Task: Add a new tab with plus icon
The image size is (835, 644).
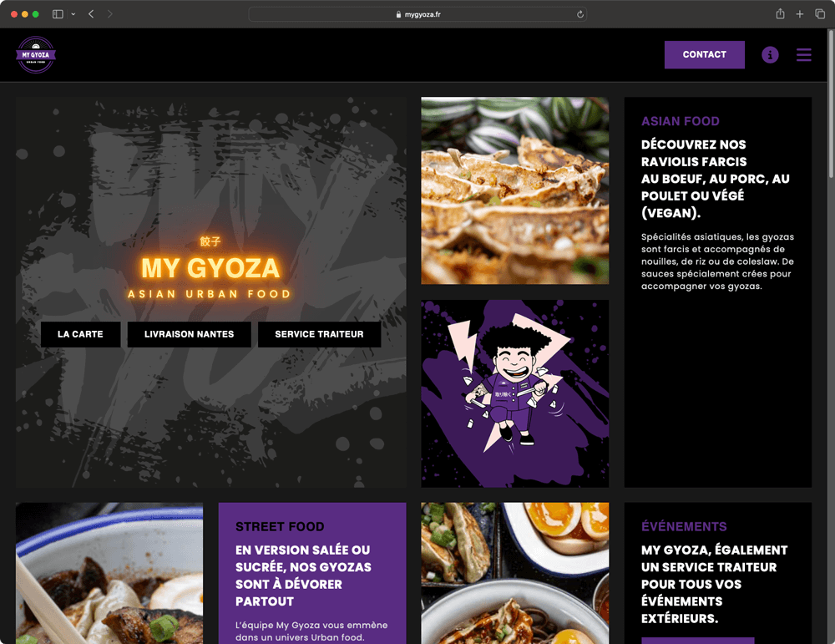Action: tap(799, 14)
